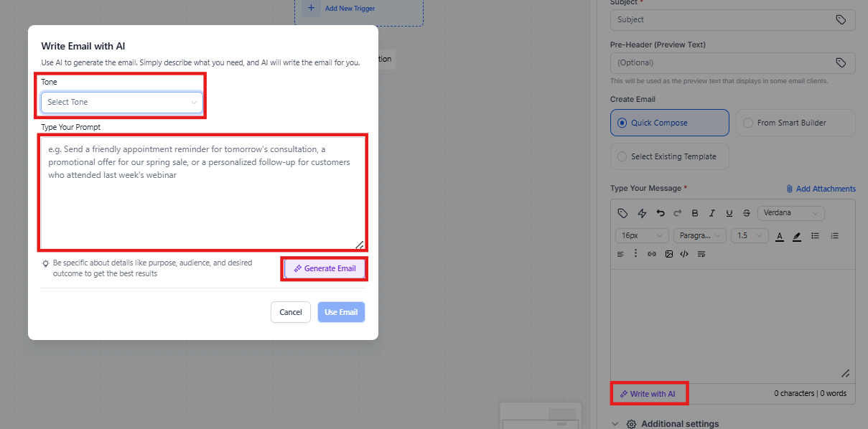Image resolution: width=868 pixels, height=429 pixels.
Task: Toggle bold formatting in the message editor
Action: (x=694, y=213)
